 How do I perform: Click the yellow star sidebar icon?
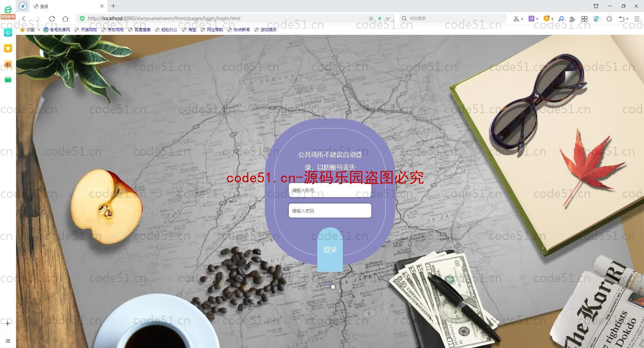(8, 48)
